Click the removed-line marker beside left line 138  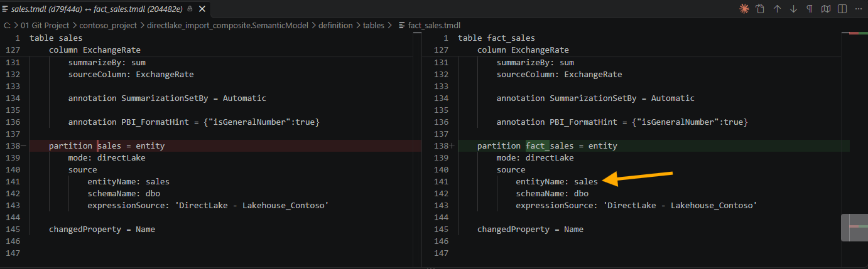[23, 146]
